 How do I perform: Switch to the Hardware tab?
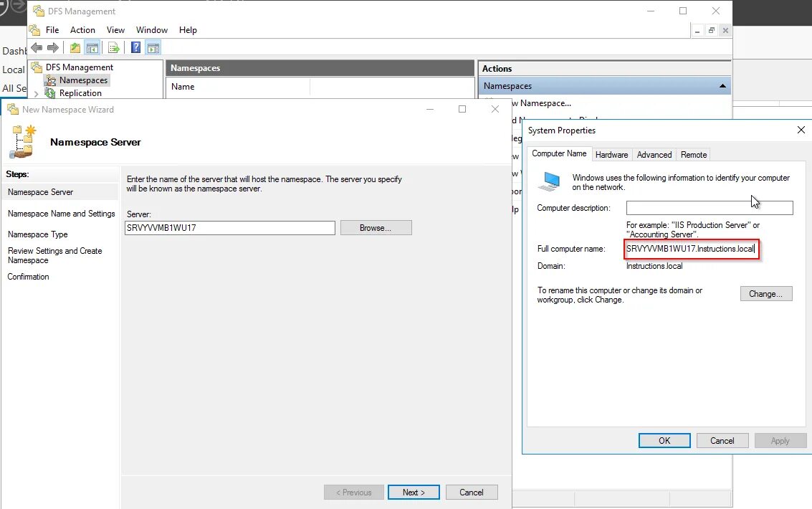[611, 155]
